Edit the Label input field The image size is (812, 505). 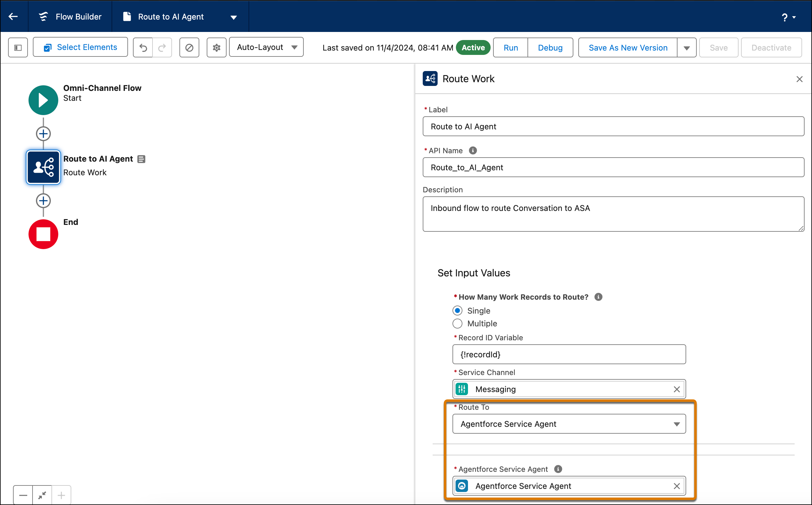coord(613,126)
